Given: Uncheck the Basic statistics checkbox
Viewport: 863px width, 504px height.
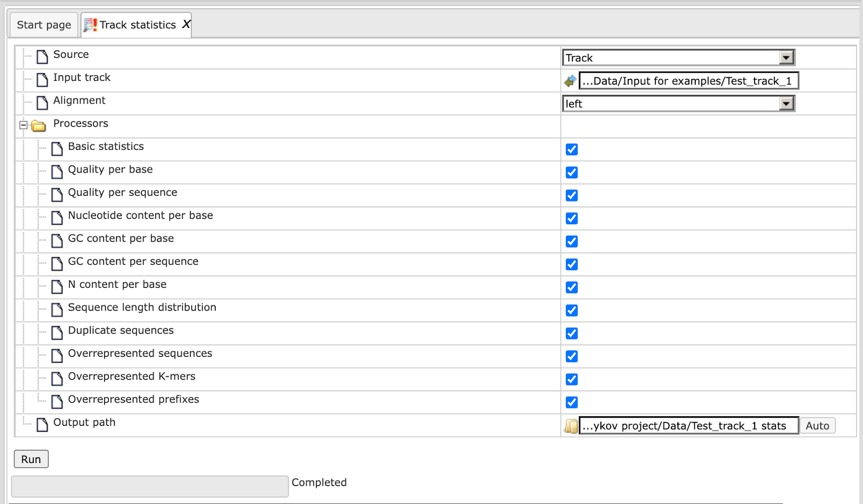Looking at the screenshot, I should tap(572, 149).
